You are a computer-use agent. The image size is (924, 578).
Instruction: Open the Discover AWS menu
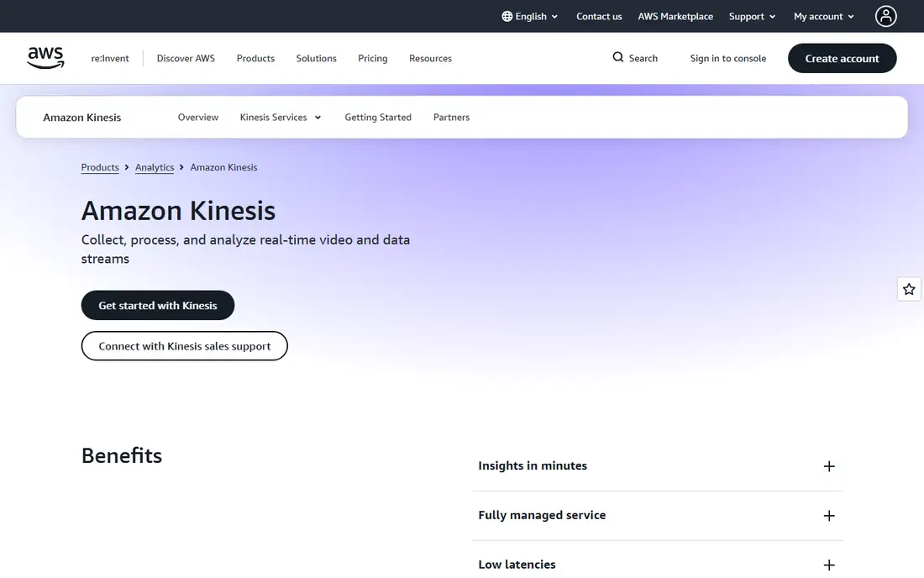tap(186, 58)
